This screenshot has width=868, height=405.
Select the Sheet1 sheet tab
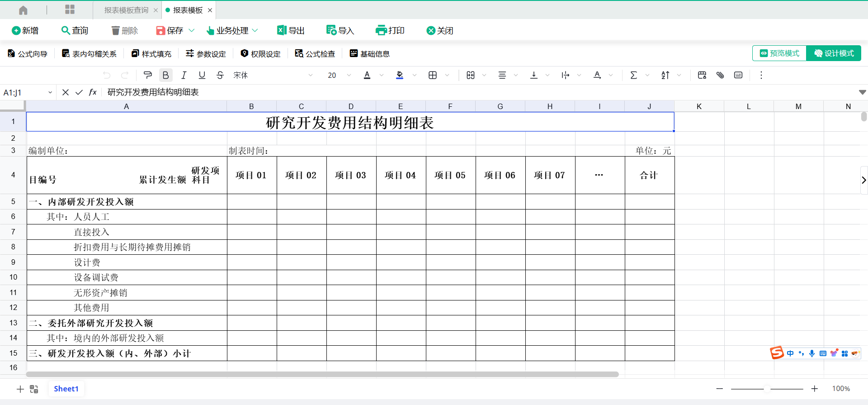66,389
